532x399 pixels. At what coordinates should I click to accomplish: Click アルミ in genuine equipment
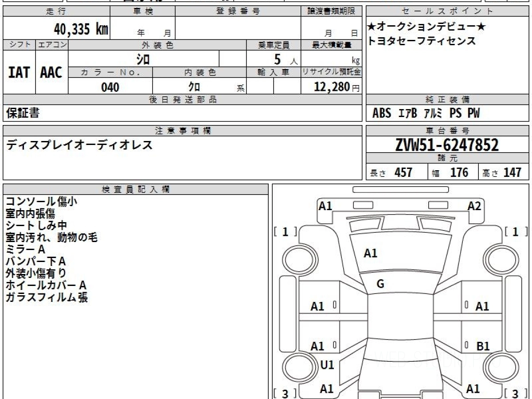[433, 113]
